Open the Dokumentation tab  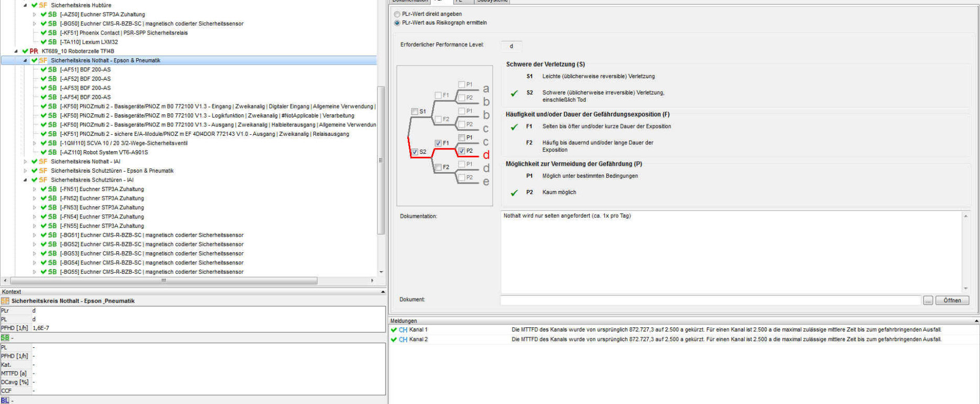click(x=410, y=1)
